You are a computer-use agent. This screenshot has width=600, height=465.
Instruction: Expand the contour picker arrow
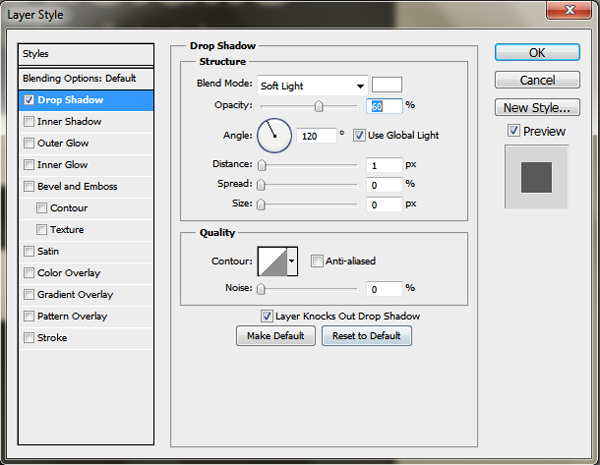292,262
